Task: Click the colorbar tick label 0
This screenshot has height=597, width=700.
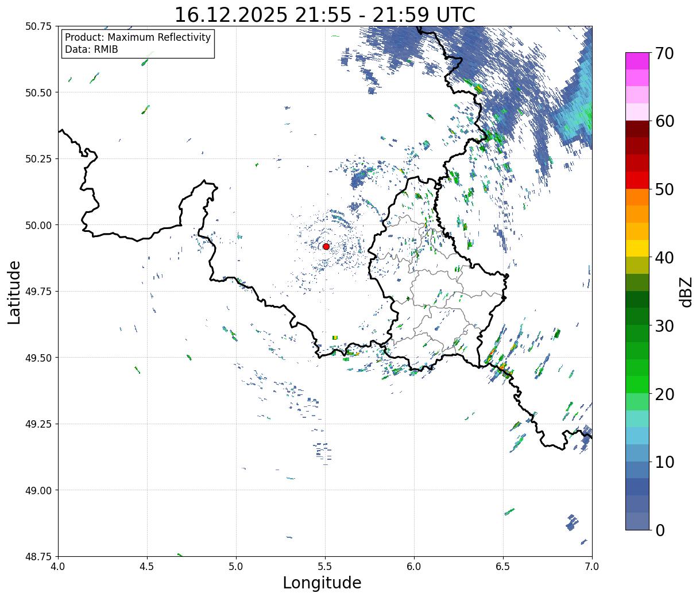Action: click(x=660, y=530)
